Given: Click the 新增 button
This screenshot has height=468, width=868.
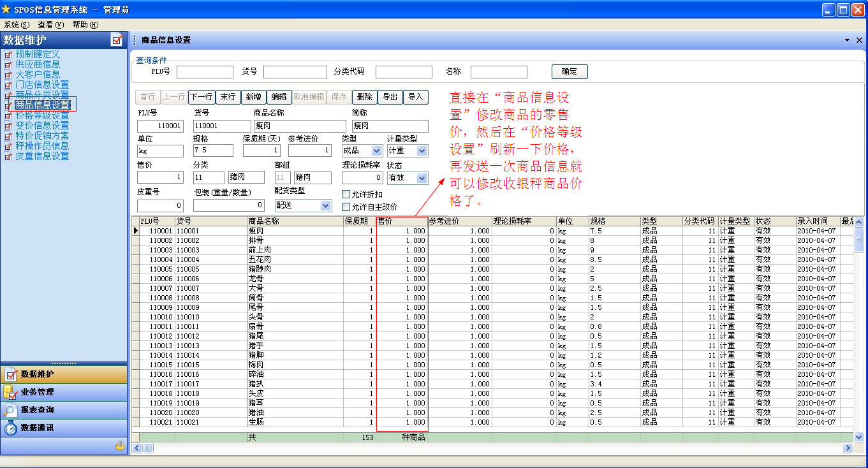Looking at the screenshot, I should coord(253,97).
